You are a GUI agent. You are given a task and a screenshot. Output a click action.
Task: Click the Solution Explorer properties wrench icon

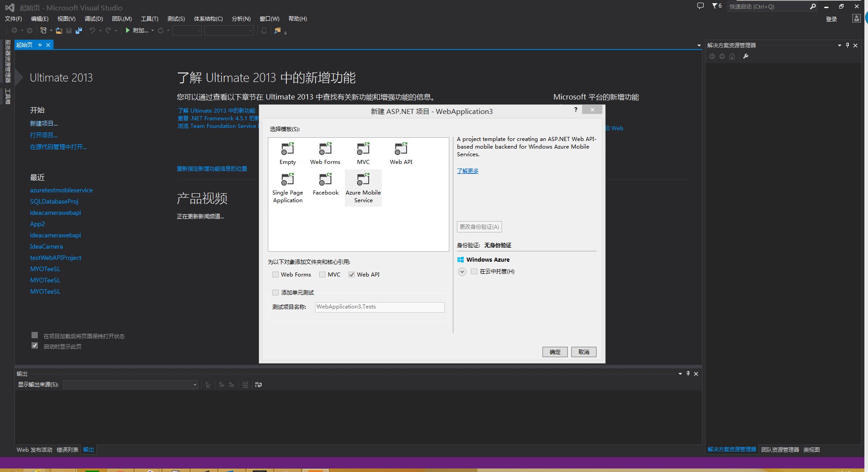tap(746, 56)
